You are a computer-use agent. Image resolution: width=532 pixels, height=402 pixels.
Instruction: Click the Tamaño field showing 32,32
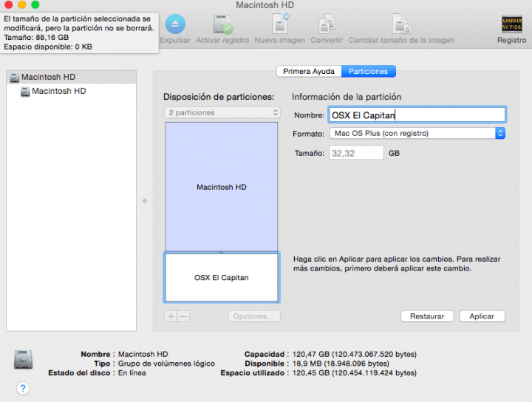tap(356, 153)
